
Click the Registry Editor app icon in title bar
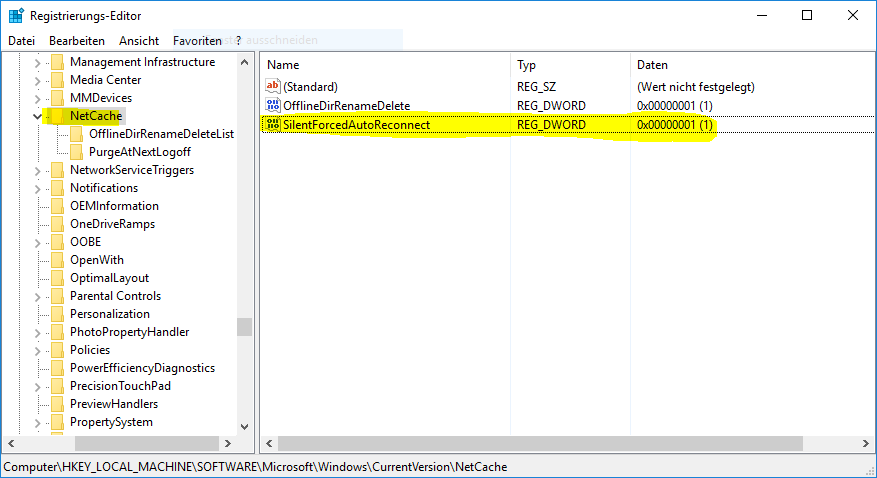pos(15,15)
